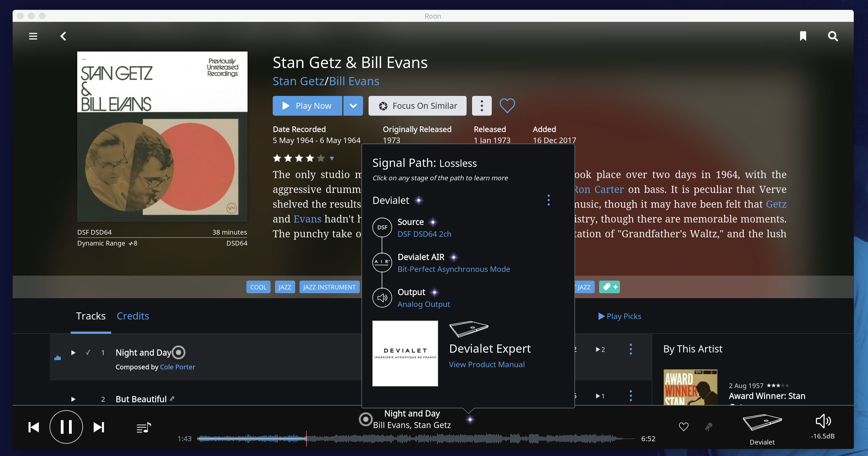Screen dimensions: 868x456
Task: Click the Devialet Expert device icon in popup
Action: (469, 329)
